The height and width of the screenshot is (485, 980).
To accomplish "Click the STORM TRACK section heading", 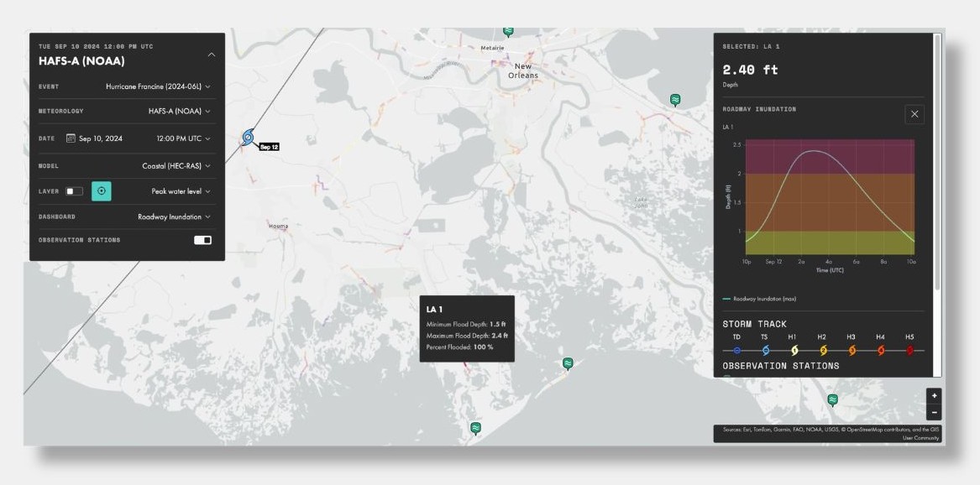I will click(x=754, y=324).
